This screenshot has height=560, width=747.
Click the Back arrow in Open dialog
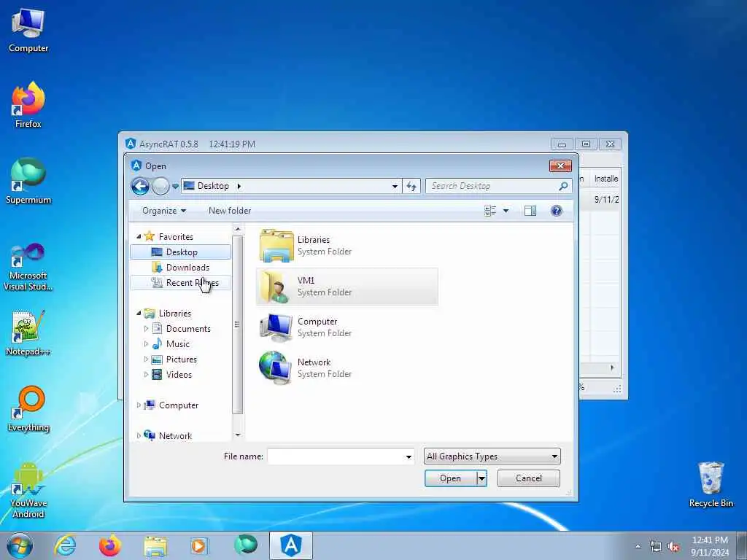click(x=141, y=186)
